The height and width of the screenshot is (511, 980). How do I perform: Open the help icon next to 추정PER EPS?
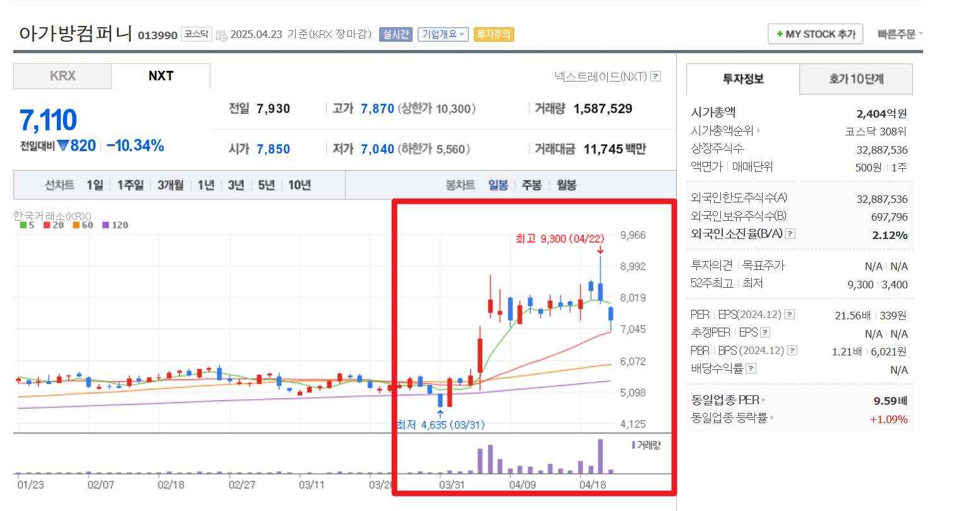(765, 333)
